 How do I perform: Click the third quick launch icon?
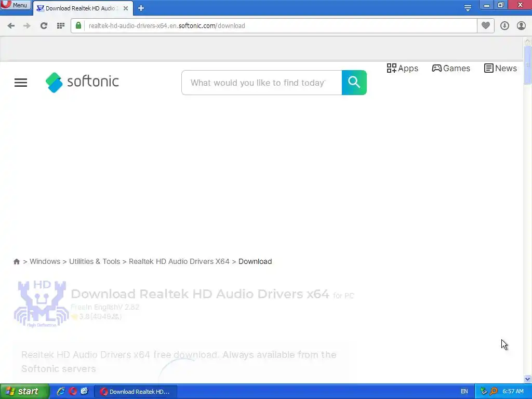(x=84, y=392)
